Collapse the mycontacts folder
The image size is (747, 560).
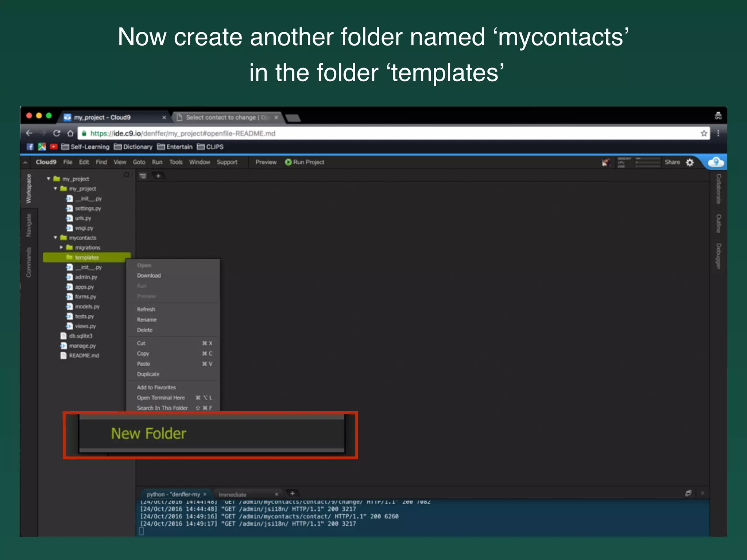pos(55,237)
